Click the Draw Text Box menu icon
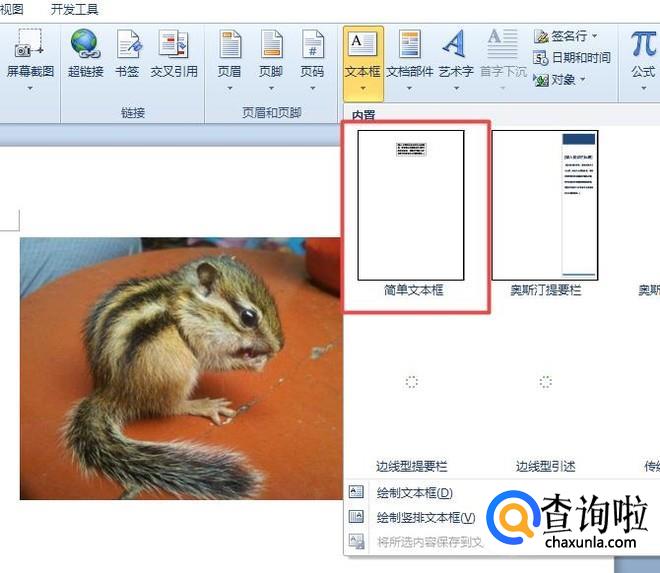660x573 pixels. [x=357, y=492]
